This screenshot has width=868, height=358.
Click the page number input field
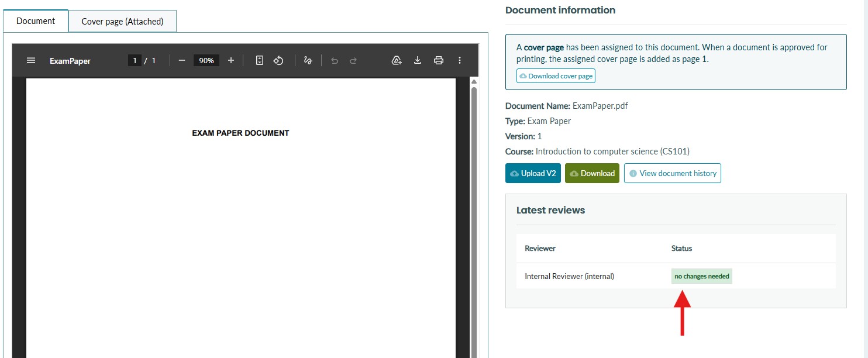135,60
